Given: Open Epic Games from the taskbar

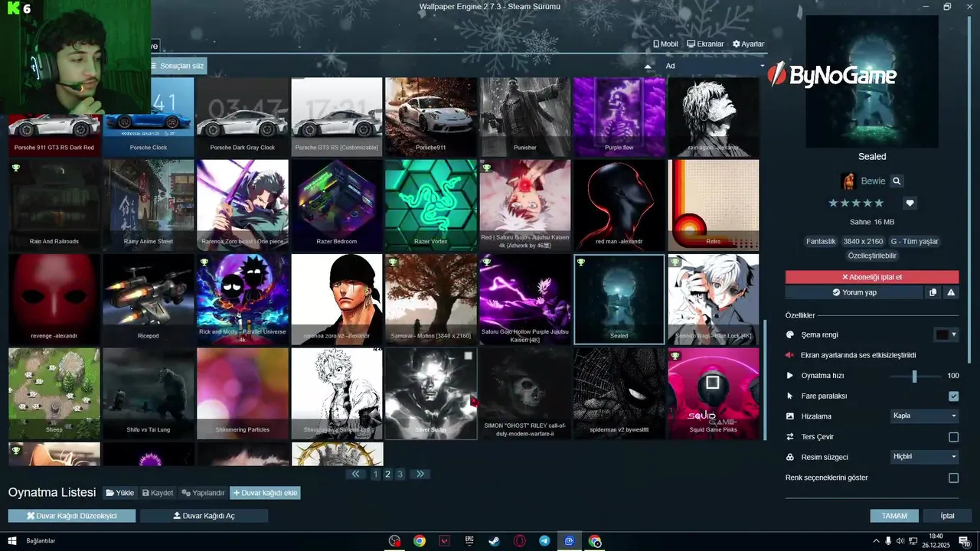Looking at the screenshot, I should coord(469,541).
